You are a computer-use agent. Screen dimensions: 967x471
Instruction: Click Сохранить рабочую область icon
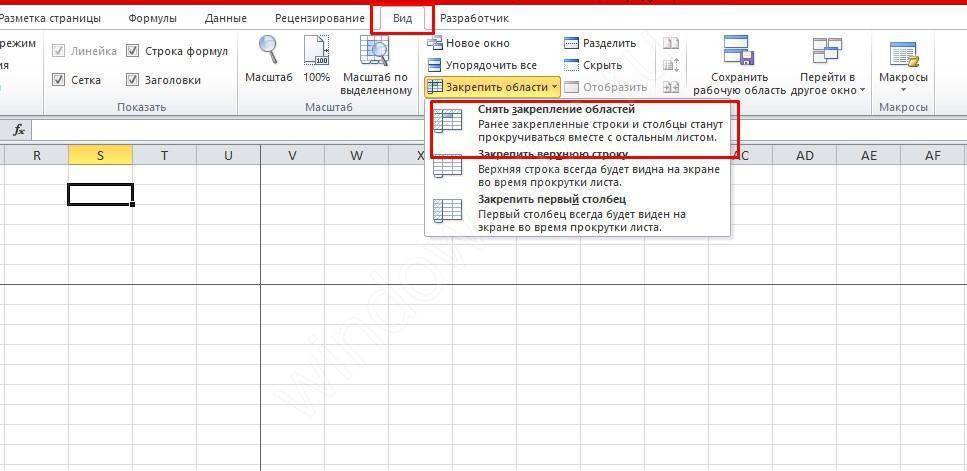(738, 52)
